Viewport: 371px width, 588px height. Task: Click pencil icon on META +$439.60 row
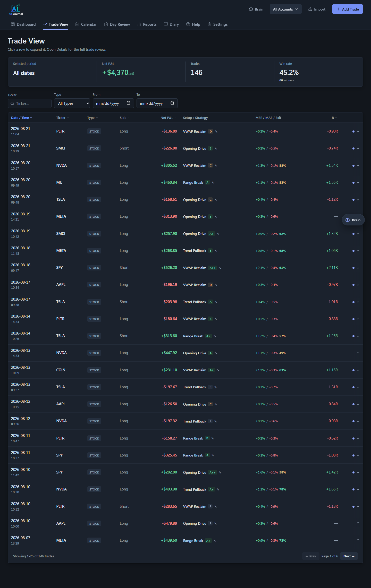point(215,541)
